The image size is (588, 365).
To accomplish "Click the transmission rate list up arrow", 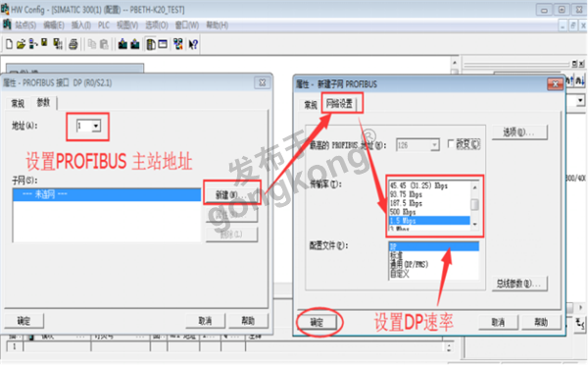I will [474, 186].
